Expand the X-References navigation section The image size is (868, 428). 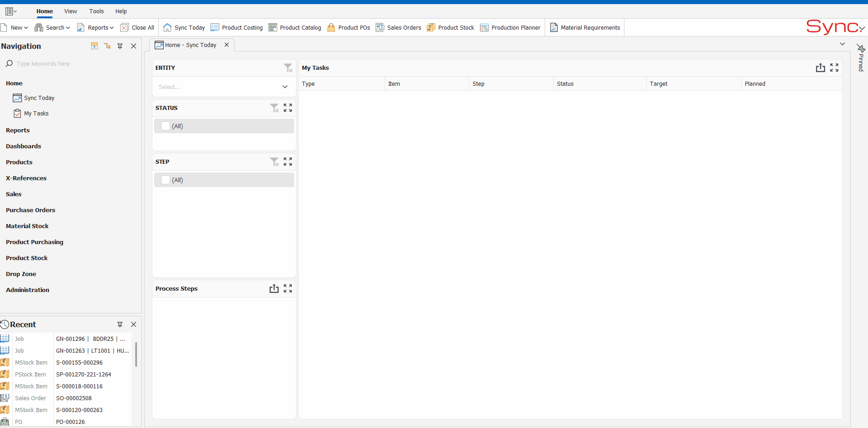[26, 178]
